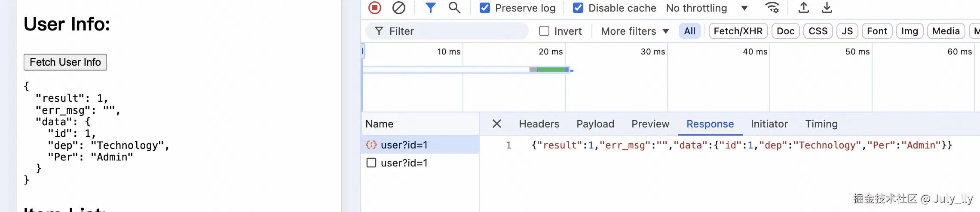Select the second user?id=1 request

tap(404, 163)
